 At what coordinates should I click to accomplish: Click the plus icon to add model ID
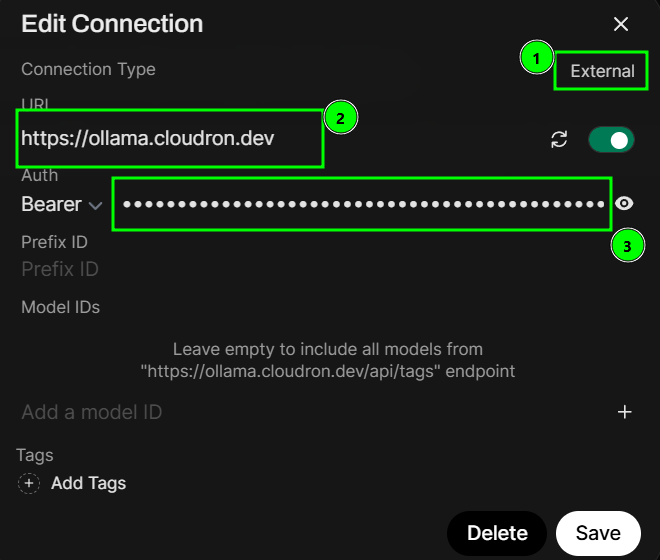coord(625,412)
